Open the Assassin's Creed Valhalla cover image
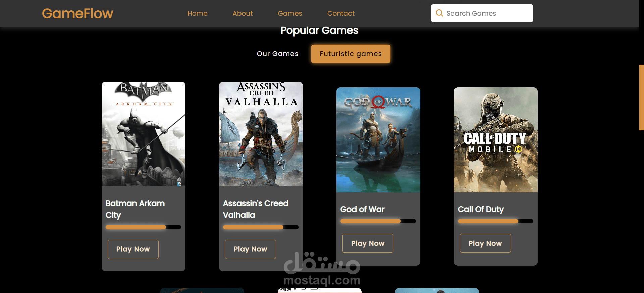 [261, 134]
